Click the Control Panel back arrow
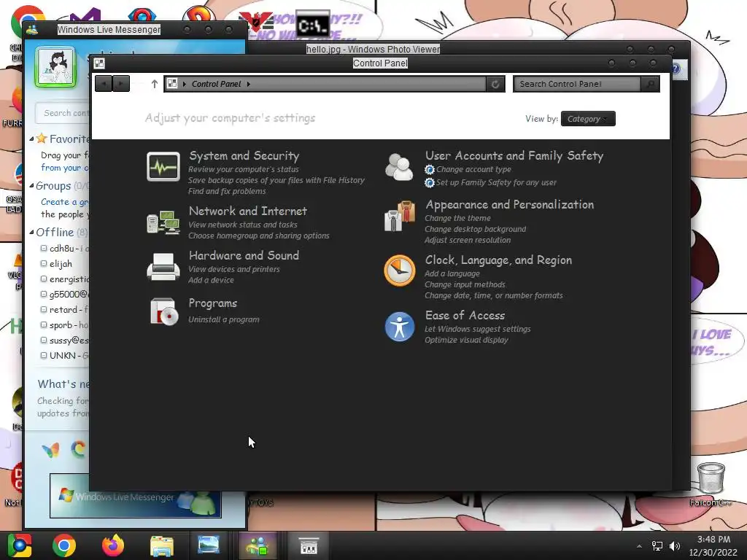Image resolution: width=747 pixels, height=560 pixels. 104,84
